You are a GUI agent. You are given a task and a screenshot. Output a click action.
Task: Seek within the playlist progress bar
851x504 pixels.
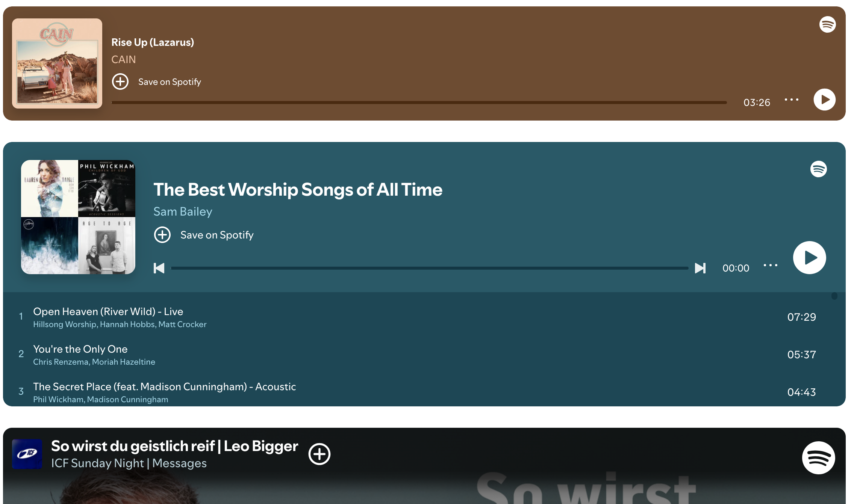click(x=429, y=268)
